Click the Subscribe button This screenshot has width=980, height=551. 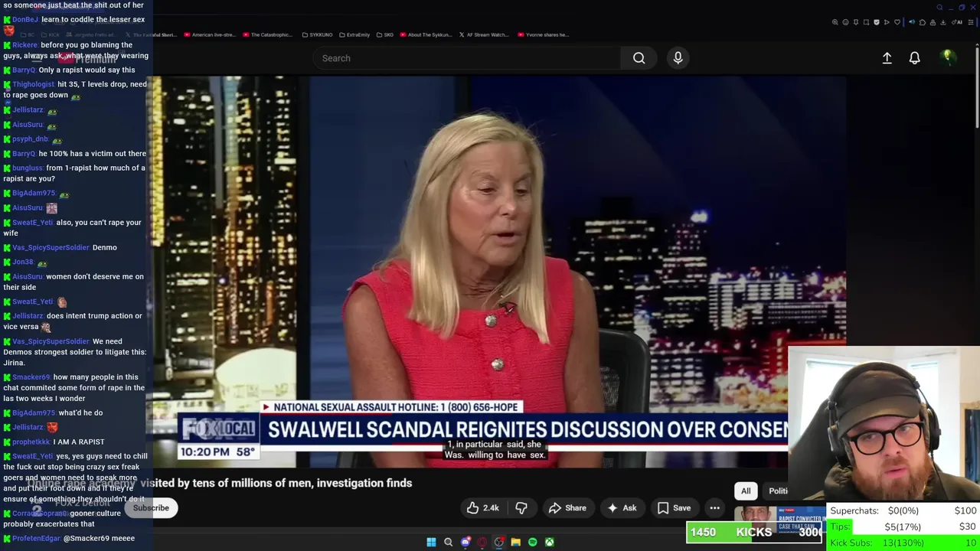click(x=151, y=508)
